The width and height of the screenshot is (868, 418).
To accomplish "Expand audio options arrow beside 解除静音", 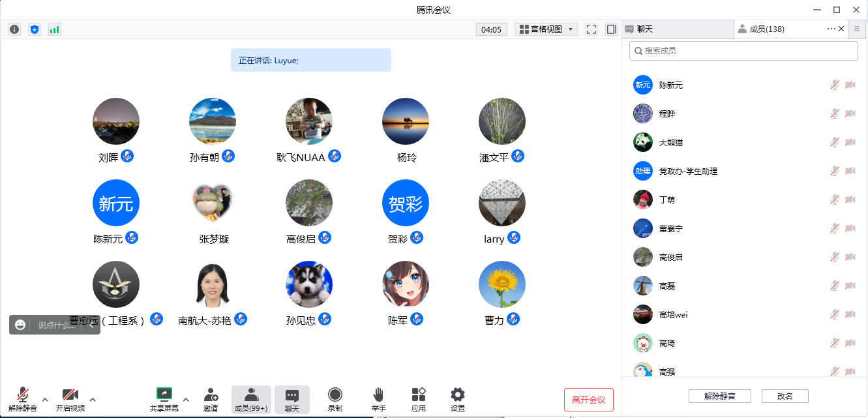I will coord(45,399).
